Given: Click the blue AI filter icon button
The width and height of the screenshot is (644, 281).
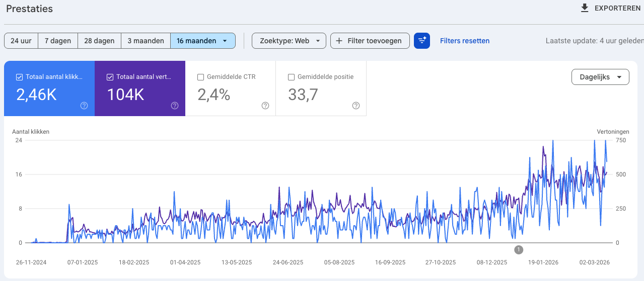Looking at the screenshot, I should coord(422,41).
